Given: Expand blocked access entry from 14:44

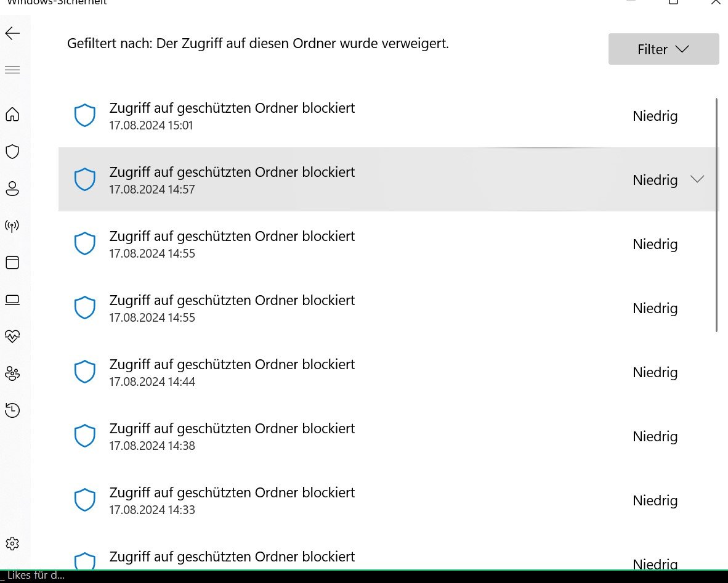Looking at the screenshot, I should 388,372.
